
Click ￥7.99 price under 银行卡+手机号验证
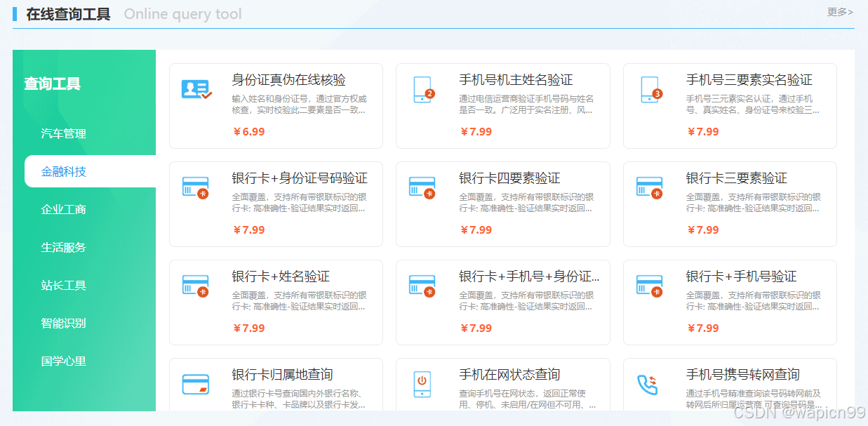703,328
